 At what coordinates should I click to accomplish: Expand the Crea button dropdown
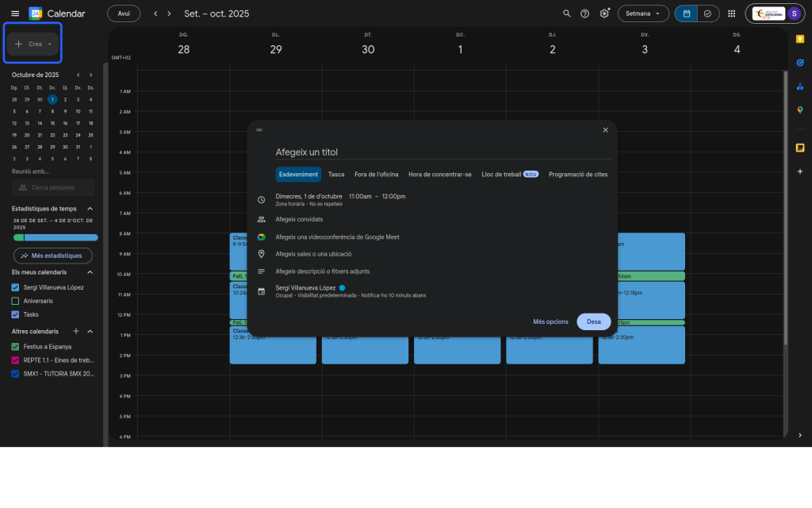[x=49, y=44]
